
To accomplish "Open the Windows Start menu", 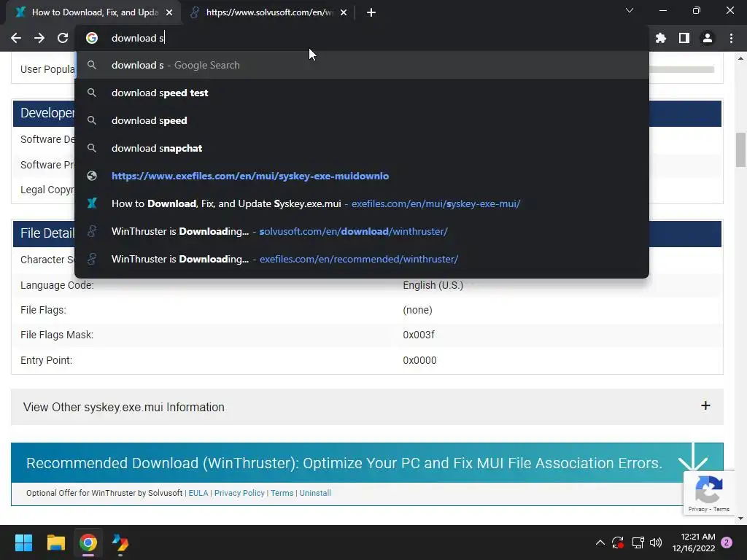I will 23,542.
